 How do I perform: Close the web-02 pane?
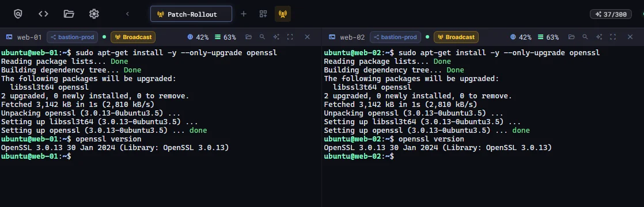click(630, 37)
